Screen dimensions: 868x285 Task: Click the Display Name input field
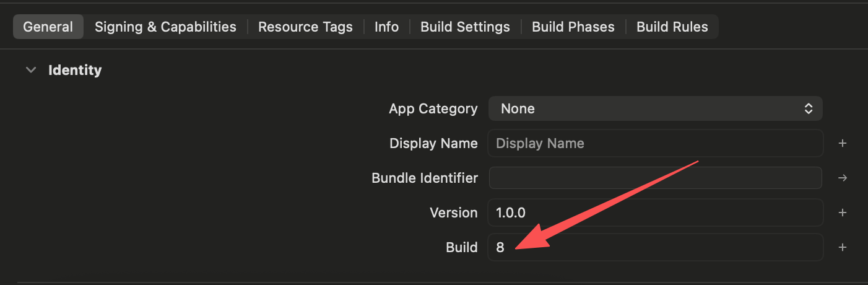click(x=656, y=143)
